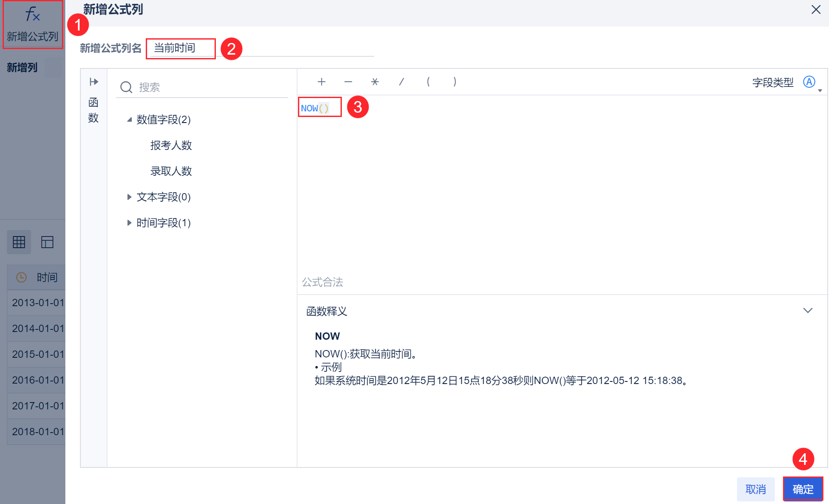Open the 函数 side tab
This screenshot has height=504, width=829.
93,110
